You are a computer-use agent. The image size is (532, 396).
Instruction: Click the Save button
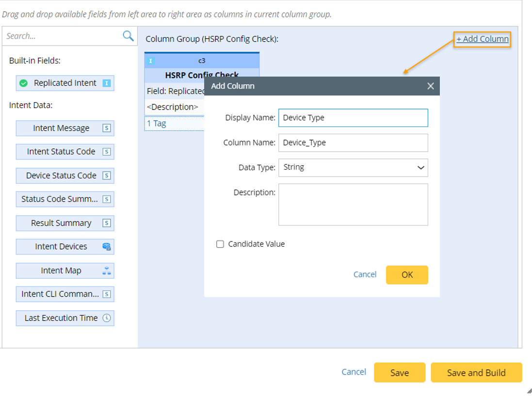click(x=399, y=373)
